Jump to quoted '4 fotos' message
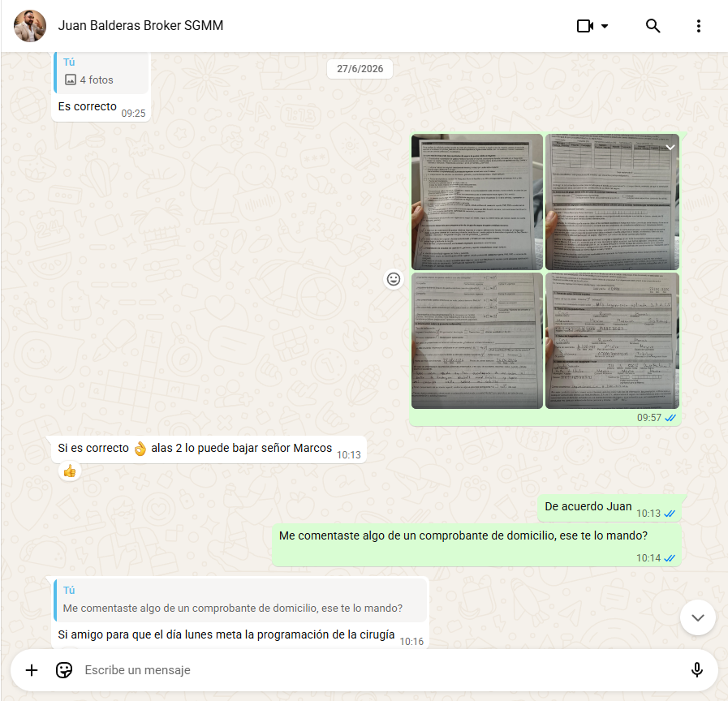 click(101, 71)
